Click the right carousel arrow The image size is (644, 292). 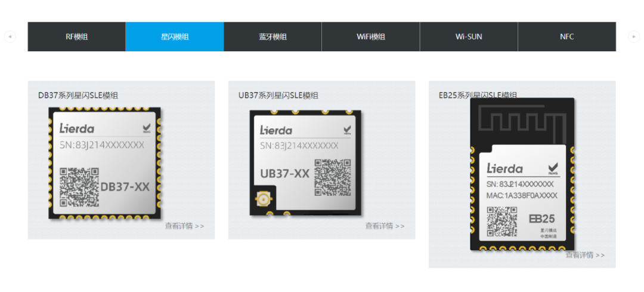[634, 36]
